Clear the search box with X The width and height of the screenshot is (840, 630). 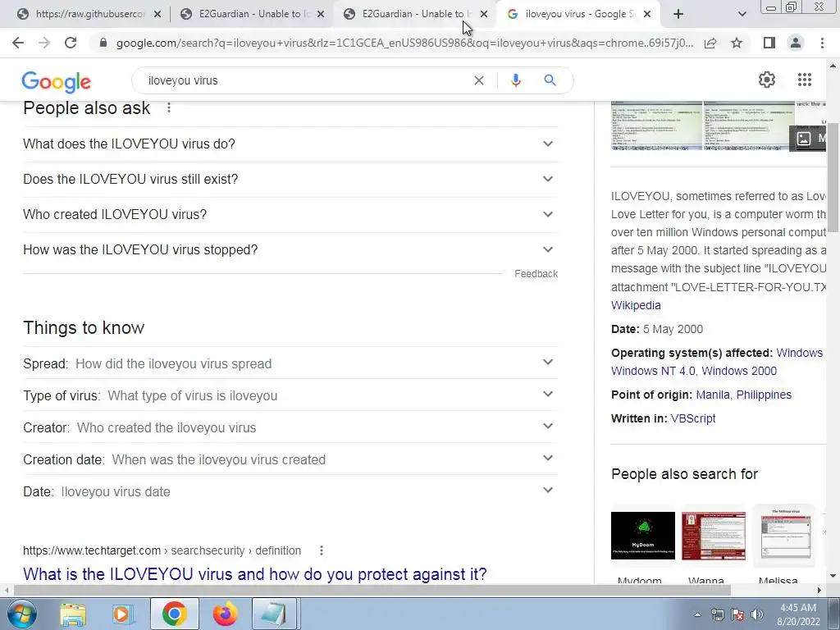click(479, 80)
